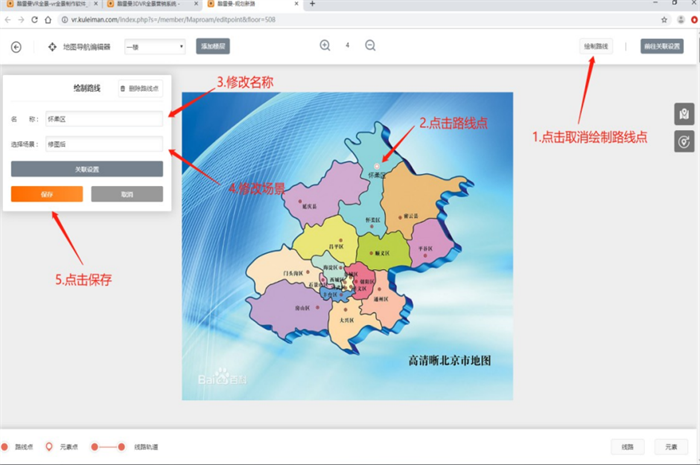Screen dimensions: 700x465
Task: Click the 线路轨迹 line legend icon
Action: 108,447
